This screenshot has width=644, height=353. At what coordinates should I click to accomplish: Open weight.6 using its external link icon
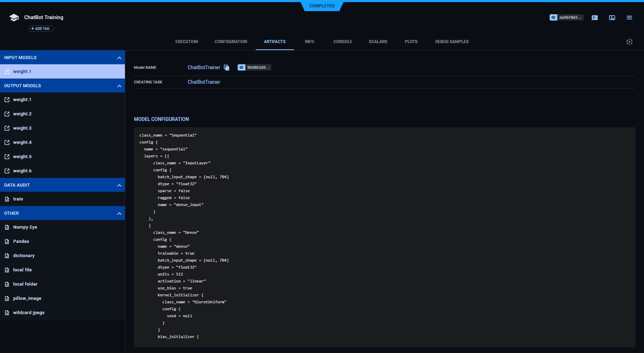(x=7, y=171)
